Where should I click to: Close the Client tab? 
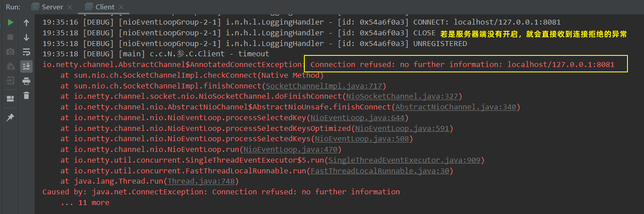[121, 7]
